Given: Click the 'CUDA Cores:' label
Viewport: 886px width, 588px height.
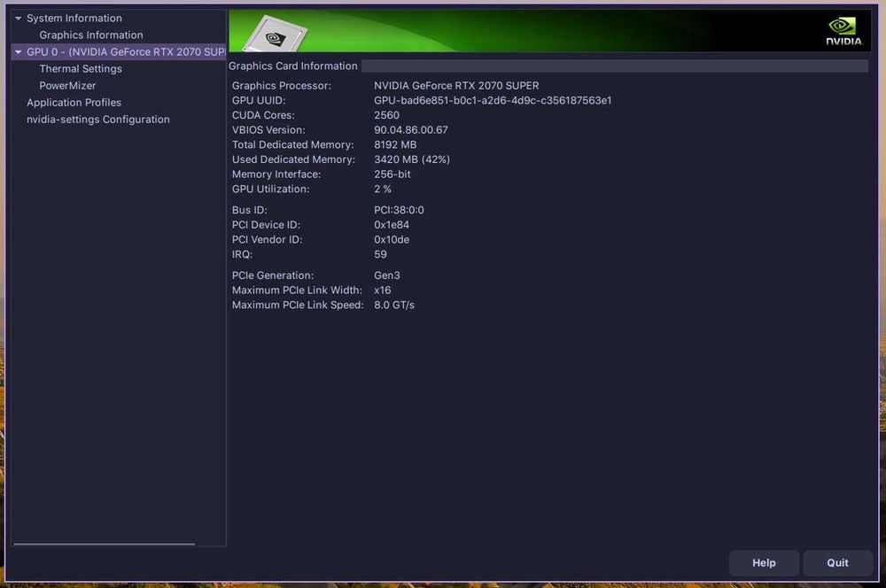Looking at the screenshot, I should tap(263, 115).
